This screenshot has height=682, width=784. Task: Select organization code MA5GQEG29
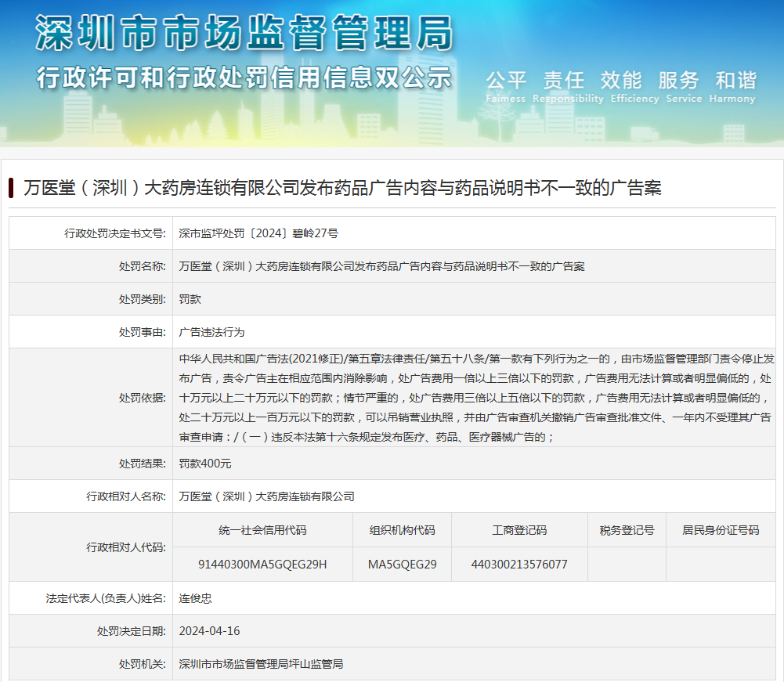point(402,565)
